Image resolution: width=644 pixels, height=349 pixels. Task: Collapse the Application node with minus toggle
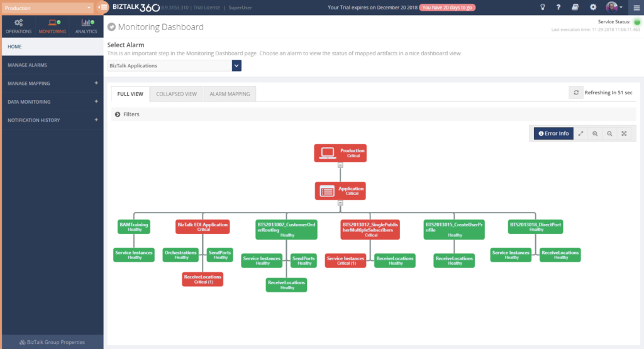click(x=340, y=203)
